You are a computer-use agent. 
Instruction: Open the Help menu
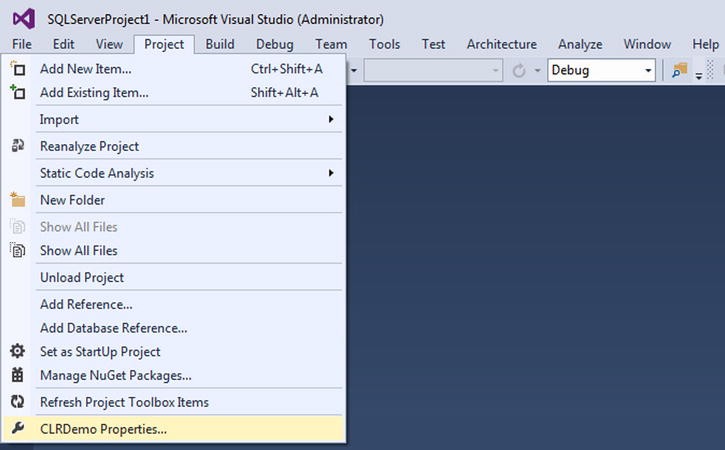pyautogui.click(x=705, y=44)
